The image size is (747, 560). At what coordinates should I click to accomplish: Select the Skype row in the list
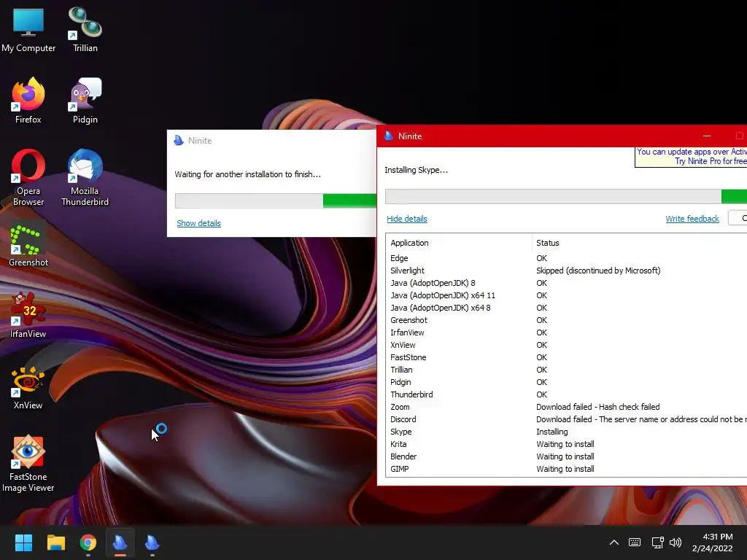567,432
